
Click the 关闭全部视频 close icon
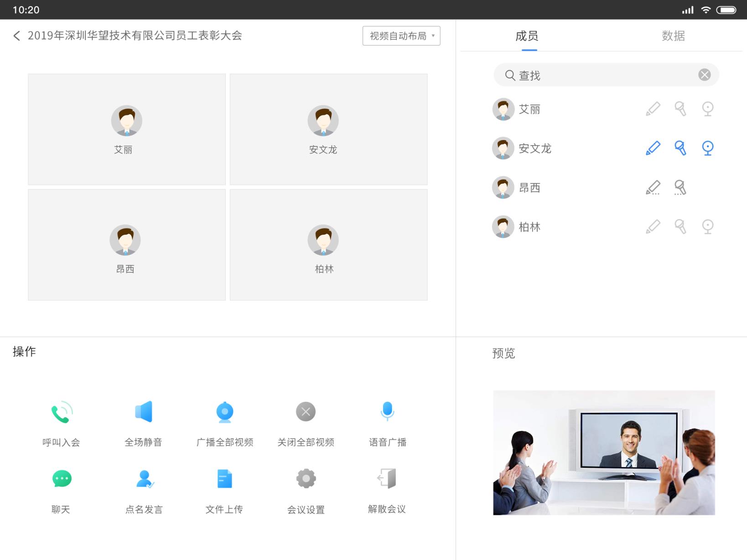click(x=305, y=412)
